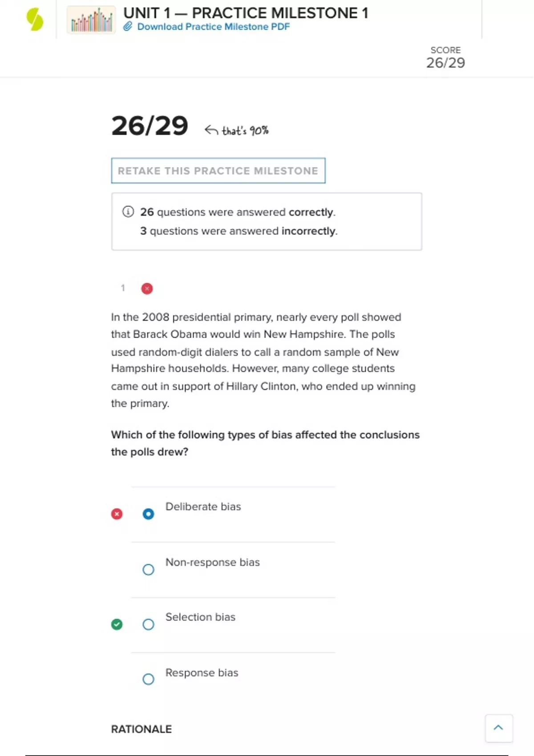Choose the Selection bias radio button
Screen dimensions: 534x756
[148, 624]
